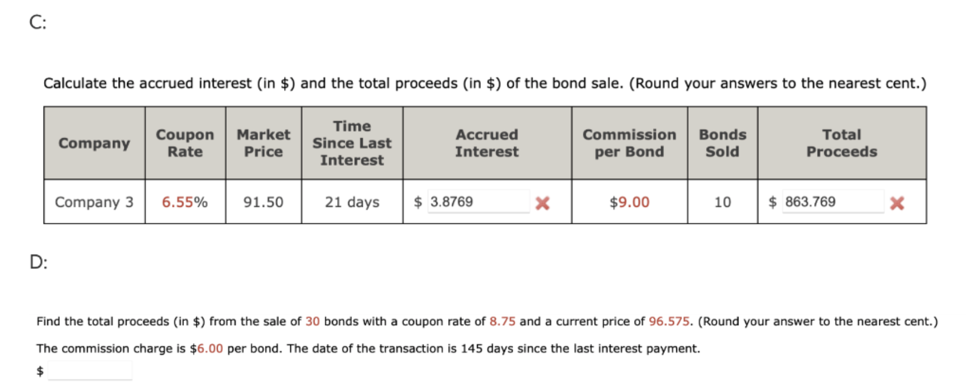Click the red X beside accrued interest entry

click(542, 203)
